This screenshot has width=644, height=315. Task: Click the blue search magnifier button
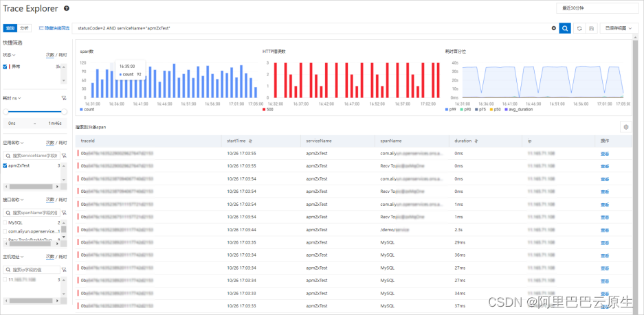coord(565,28)
